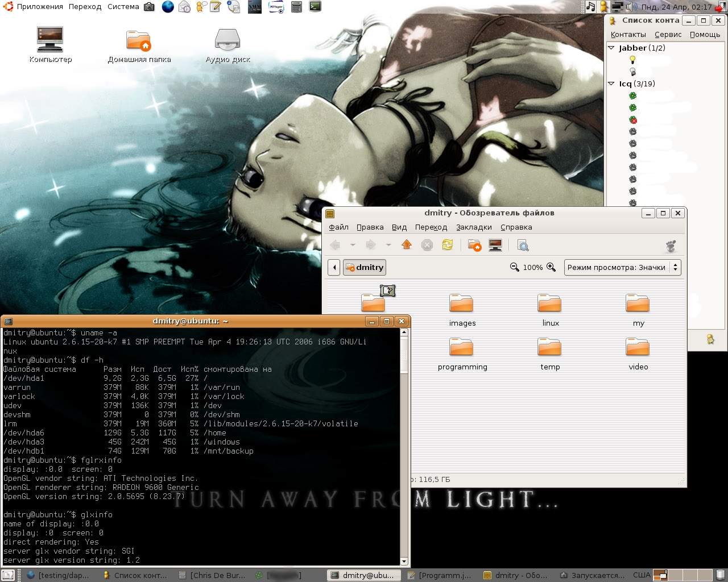The image size is (728, 582).
Task: Reset zoom via 100% label
Action: [532, 267]
